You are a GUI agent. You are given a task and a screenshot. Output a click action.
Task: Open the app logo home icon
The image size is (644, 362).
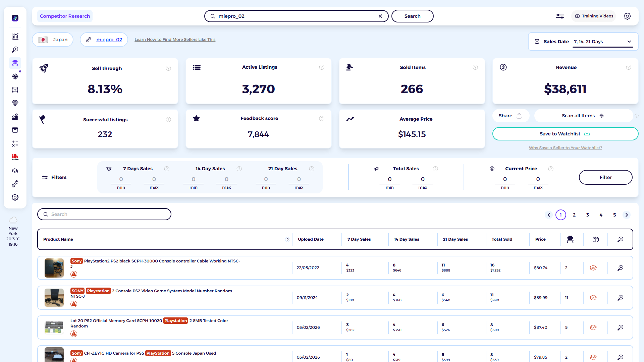pos(15,18)
